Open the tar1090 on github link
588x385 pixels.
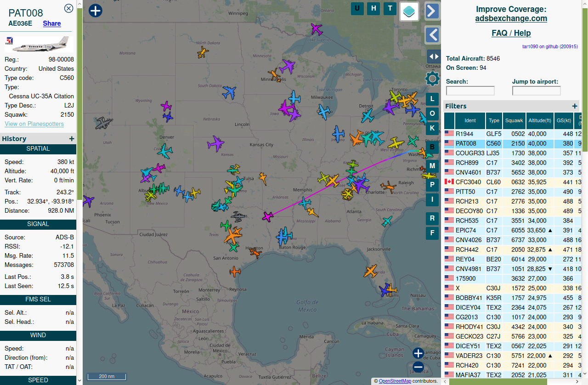(550, 46)
